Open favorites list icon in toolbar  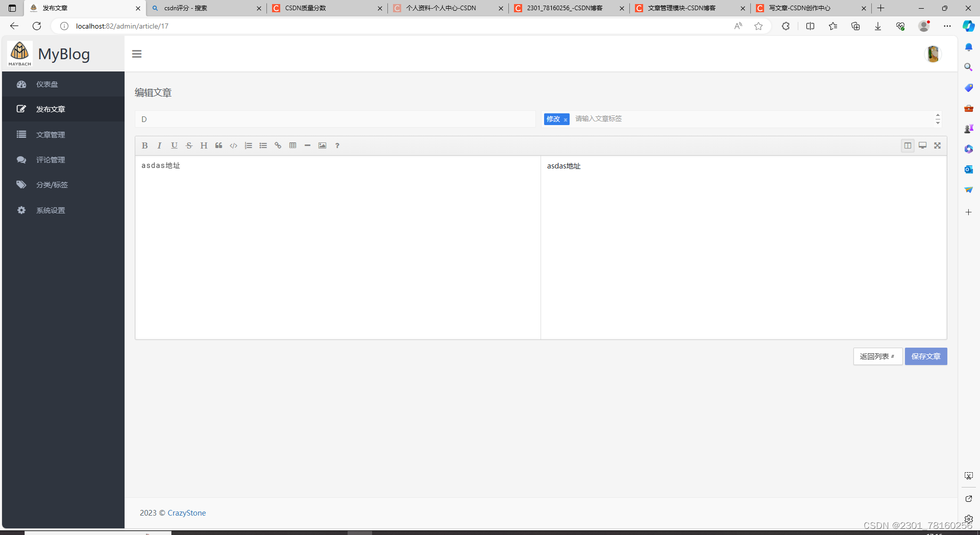point(833,26)
